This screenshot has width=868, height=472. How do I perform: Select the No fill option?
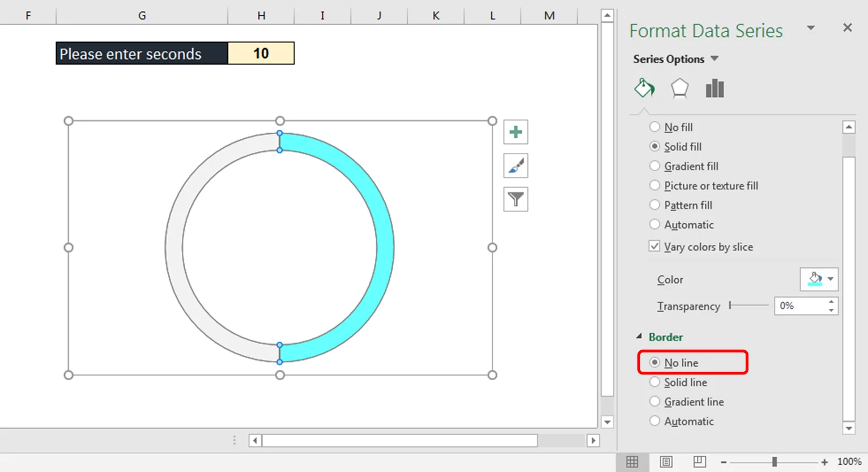coord(655,127)
